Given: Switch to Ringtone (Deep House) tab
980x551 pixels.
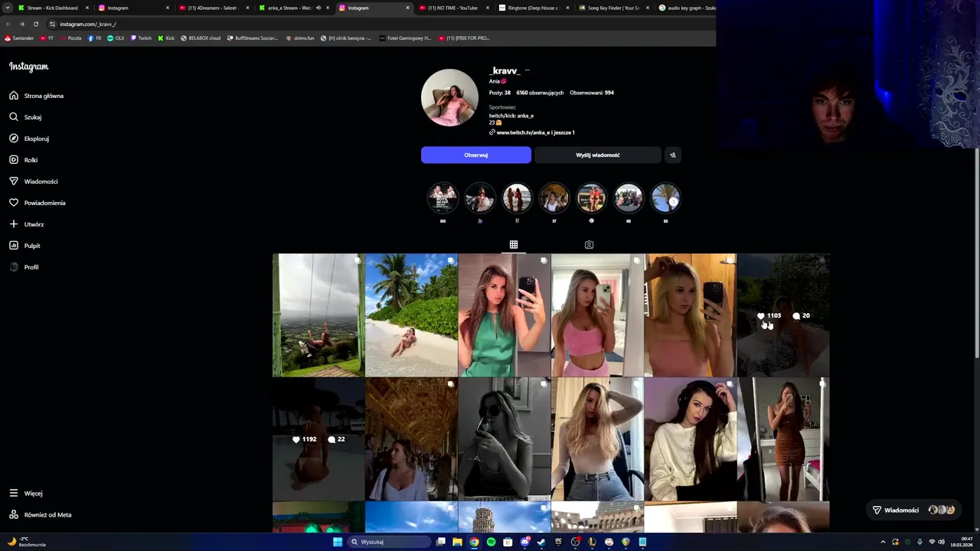Looking at the screenshot, I should pyautogui.click(x=534, y=8).
